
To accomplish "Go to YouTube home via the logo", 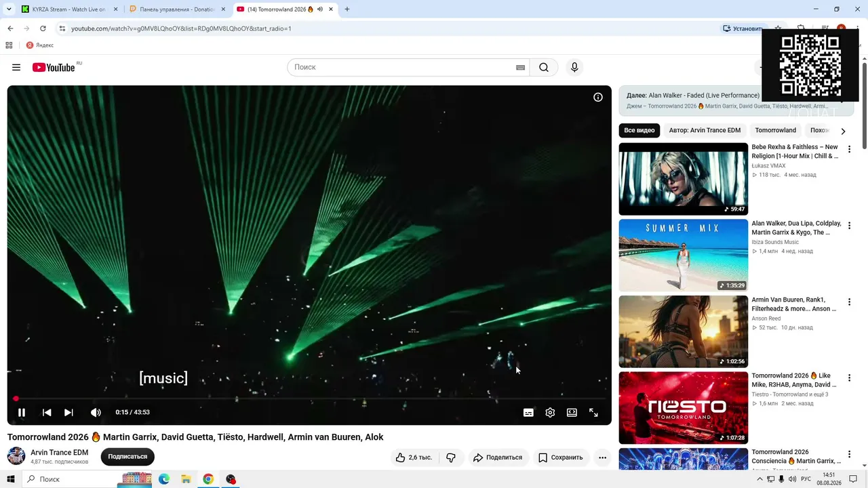I will point(54,67).
